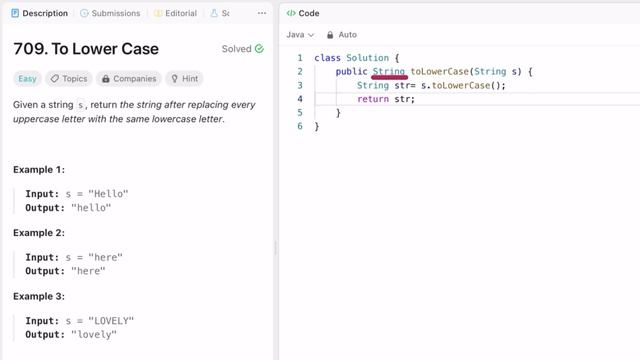Click line number 4 in the gutter

[x=300, y=99]
